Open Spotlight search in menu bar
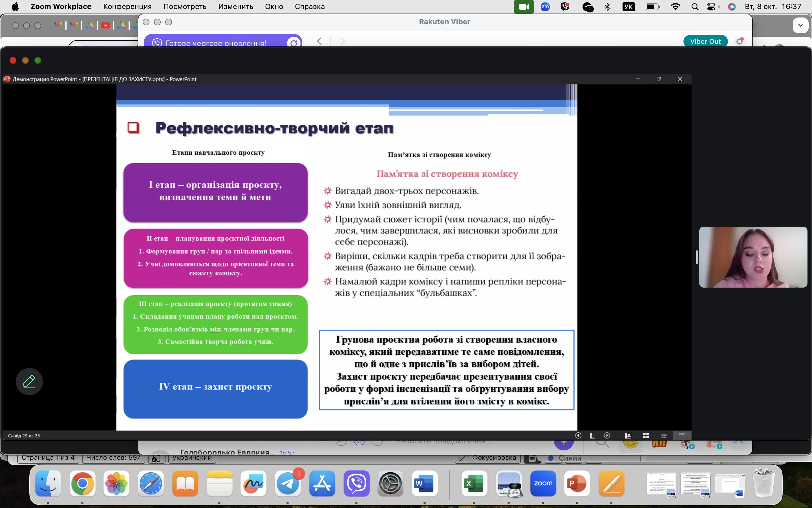 pos(695,7)
